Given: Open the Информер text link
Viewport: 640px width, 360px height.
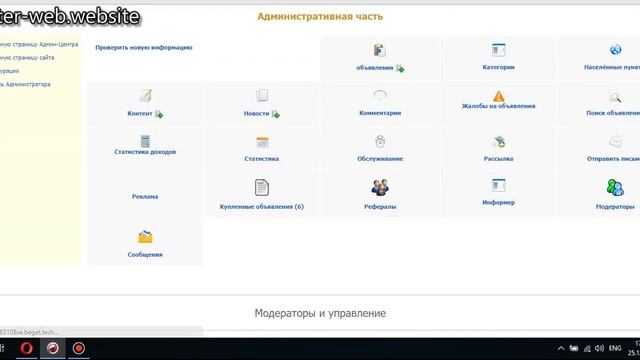Looking at the screenshot, I should point(498,202).
